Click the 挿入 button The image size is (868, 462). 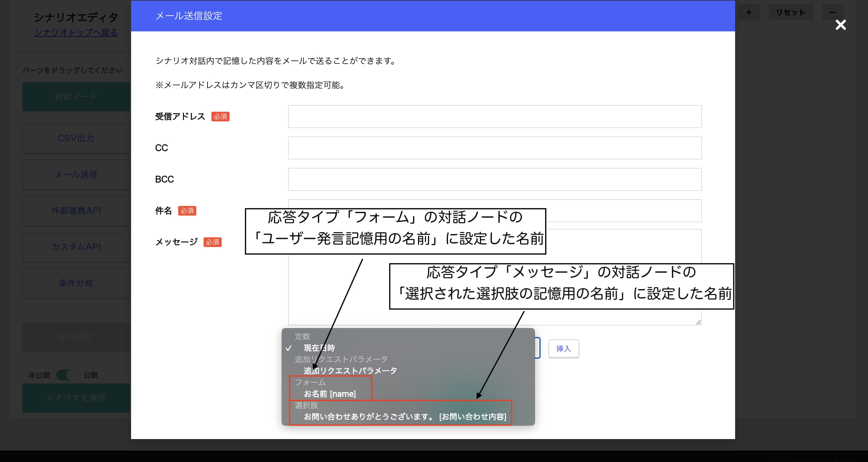pyautogui.click(x=563, y=348)
